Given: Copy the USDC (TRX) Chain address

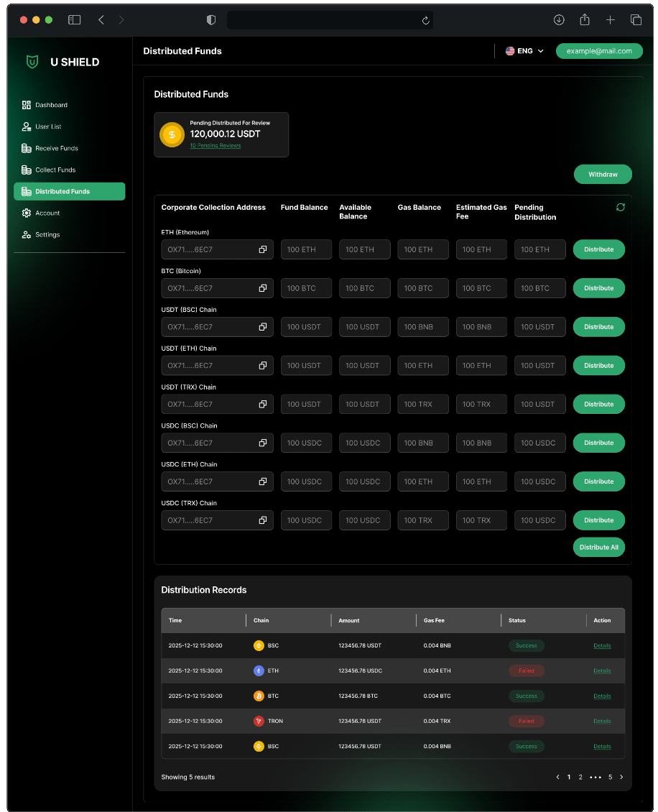Looking at the screenshot, I should pyautogui.click(x=263, y=520).
